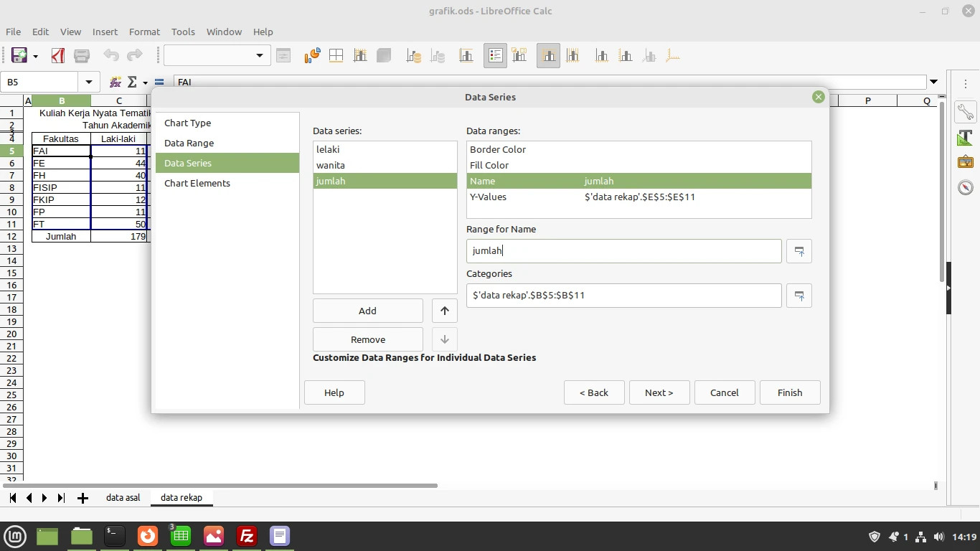Open the Tools menu

(x=183, y=32)
